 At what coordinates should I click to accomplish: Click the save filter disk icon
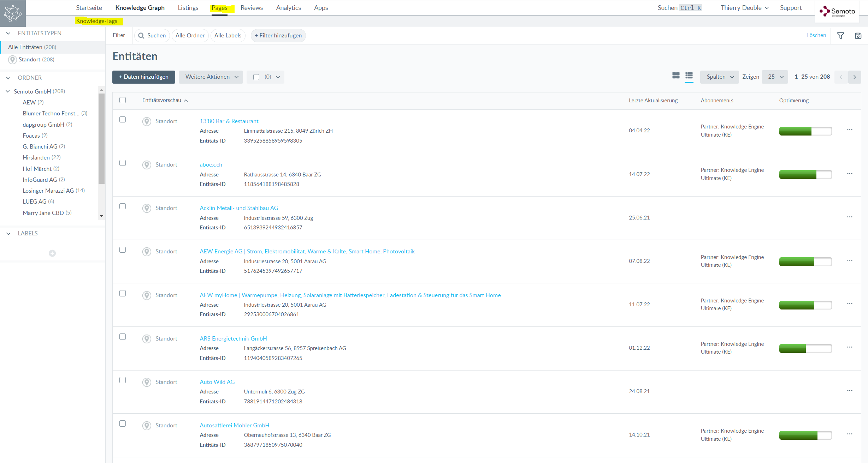point(858,36)
